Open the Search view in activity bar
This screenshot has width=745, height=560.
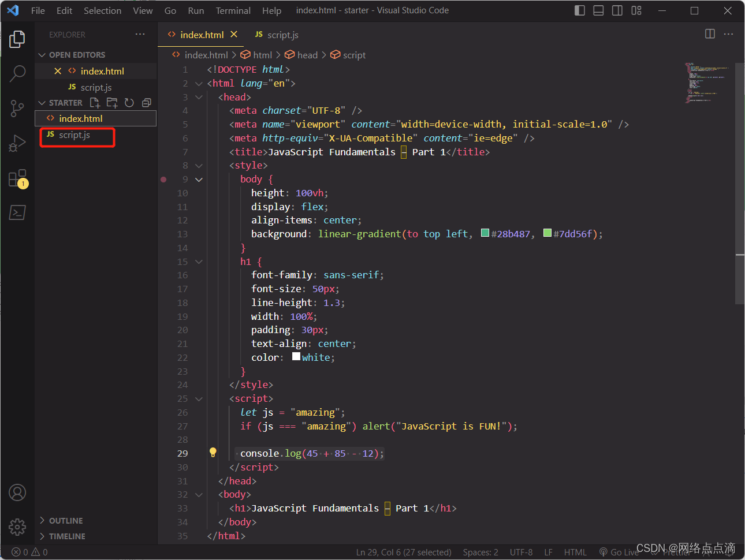pyautogui.click(x=17, y=73)
